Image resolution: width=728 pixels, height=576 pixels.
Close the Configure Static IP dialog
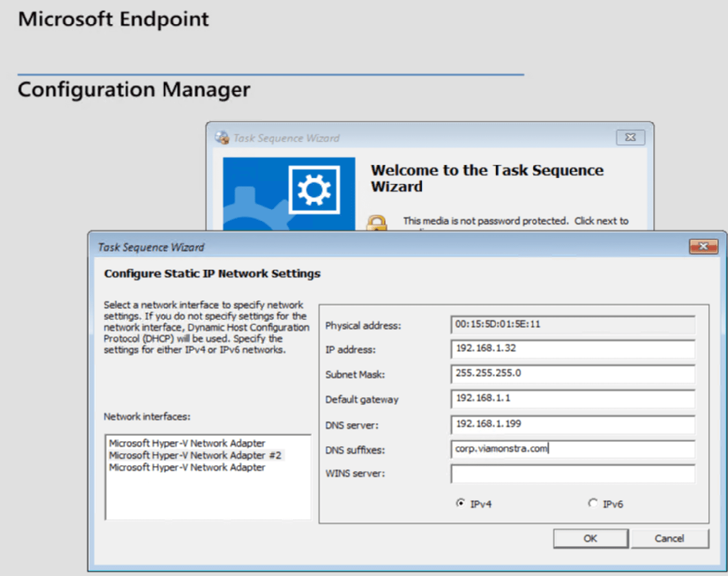(x=703, y=246)
